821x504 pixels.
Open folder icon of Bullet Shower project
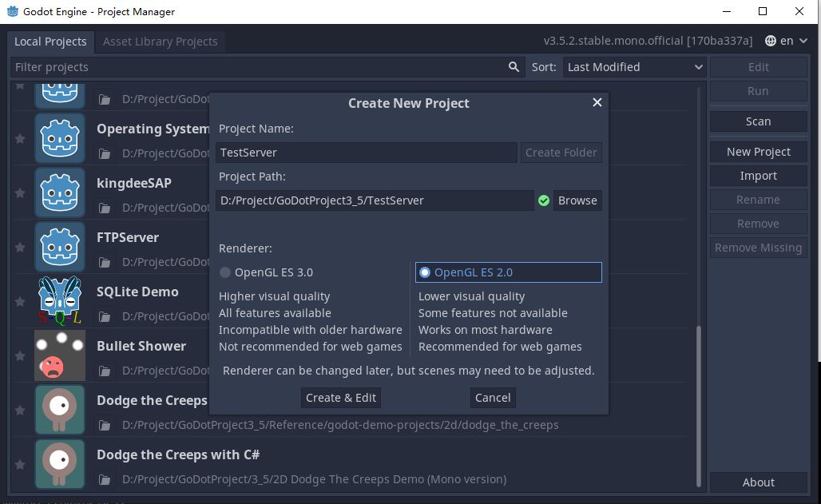pyautogui.click(x=105, y=371)
